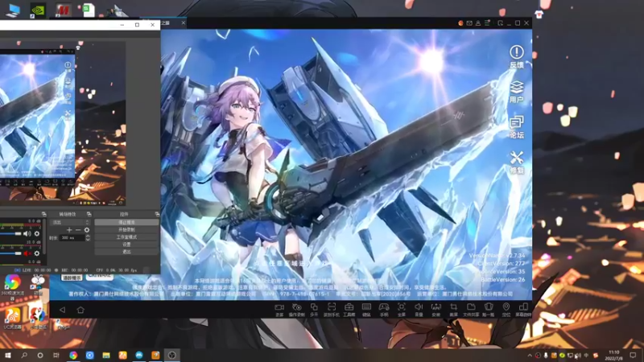Click emulator Android home button

(x=80, y=310)
